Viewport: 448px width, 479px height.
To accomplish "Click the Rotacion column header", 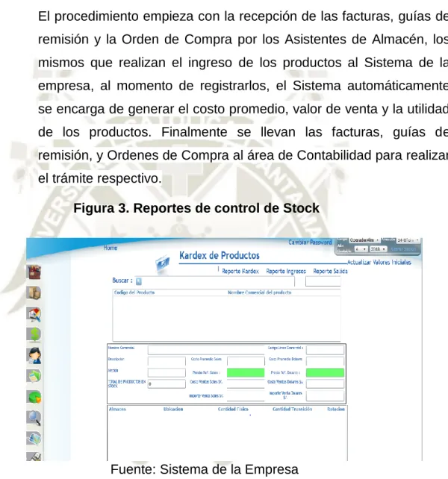I will (x=336, y=410).
